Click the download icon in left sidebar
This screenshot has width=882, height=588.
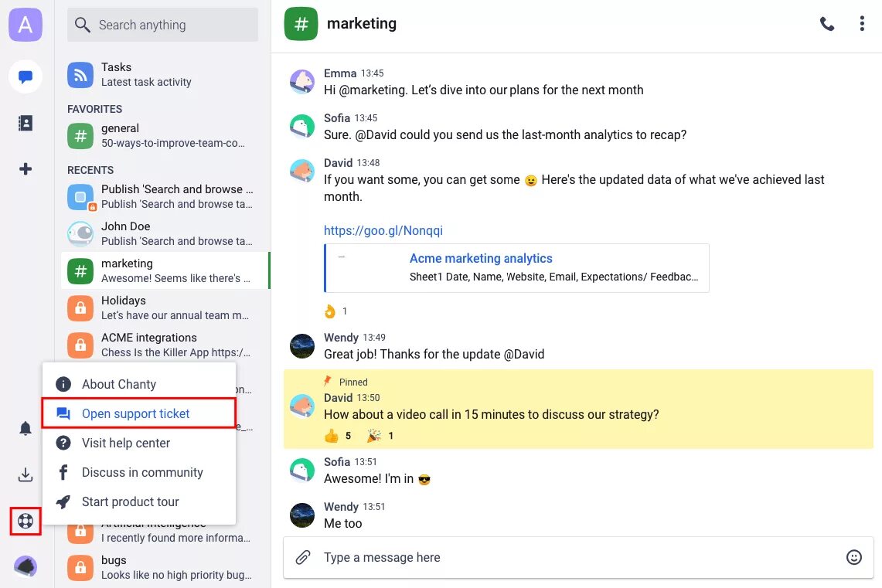(x=26, y=474)
